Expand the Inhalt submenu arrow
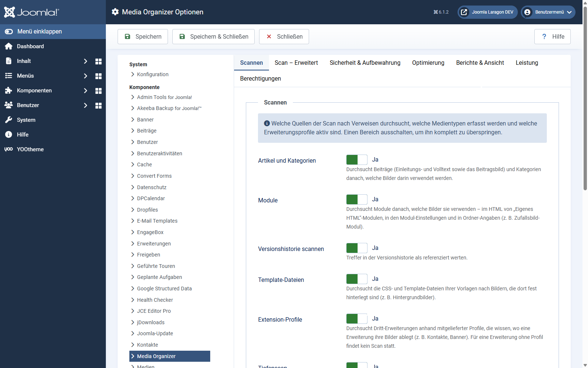 [x=85, y=61]
